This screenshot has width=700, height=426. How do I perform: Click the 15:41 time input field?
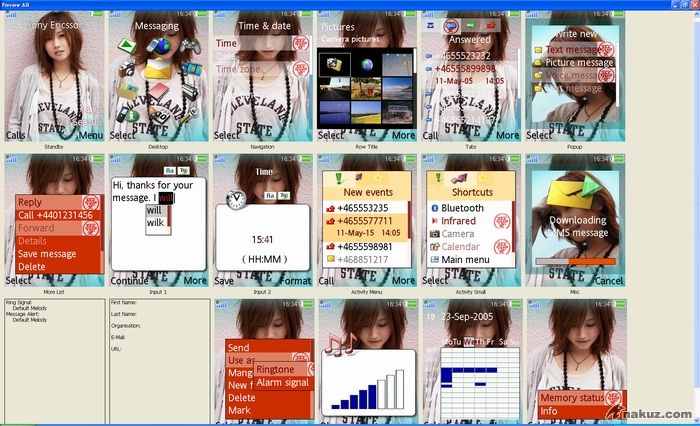click(262, 240)
